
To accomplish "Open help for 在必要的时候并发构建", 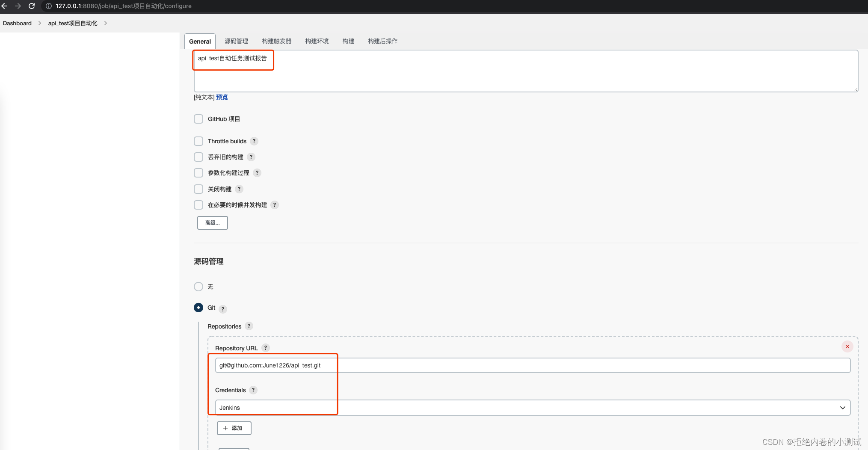I will coord(275,205).
